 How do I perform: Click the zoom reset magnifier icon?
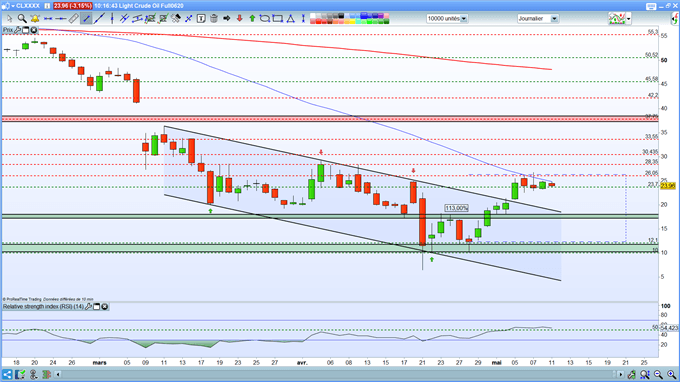point(645,374)
